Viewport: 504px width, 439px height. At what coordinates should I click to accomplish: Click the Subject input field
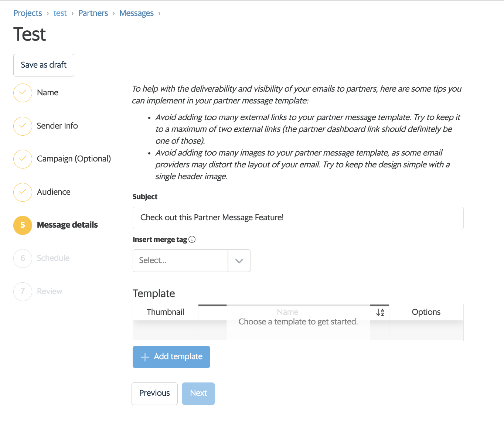298,218
